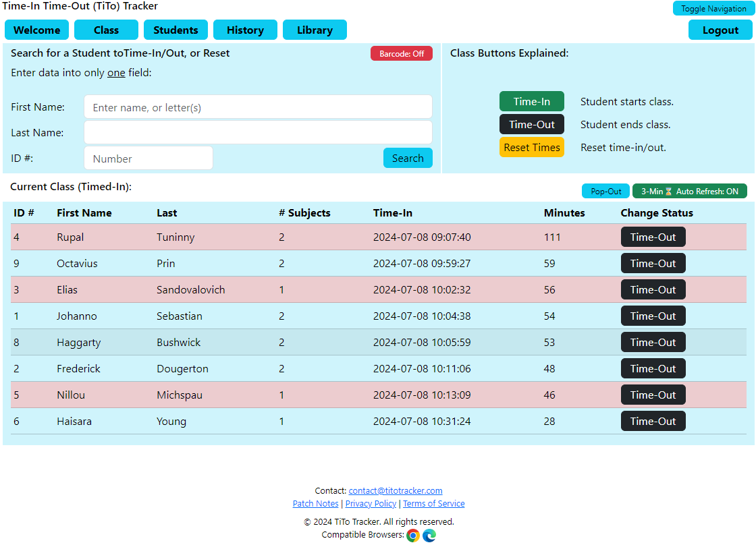Click into the ID Number field
Viewport: 756px width, 545px height.
pos(148,159)
